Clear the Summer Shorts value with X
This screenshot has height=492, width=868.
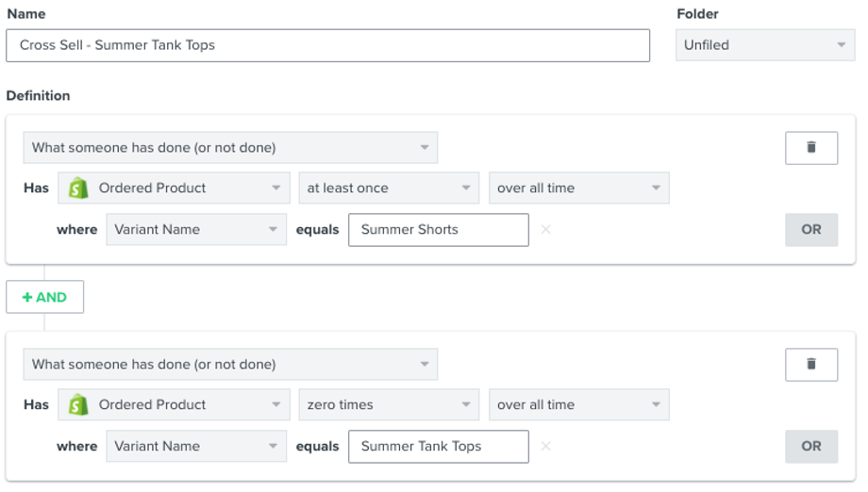545,230
